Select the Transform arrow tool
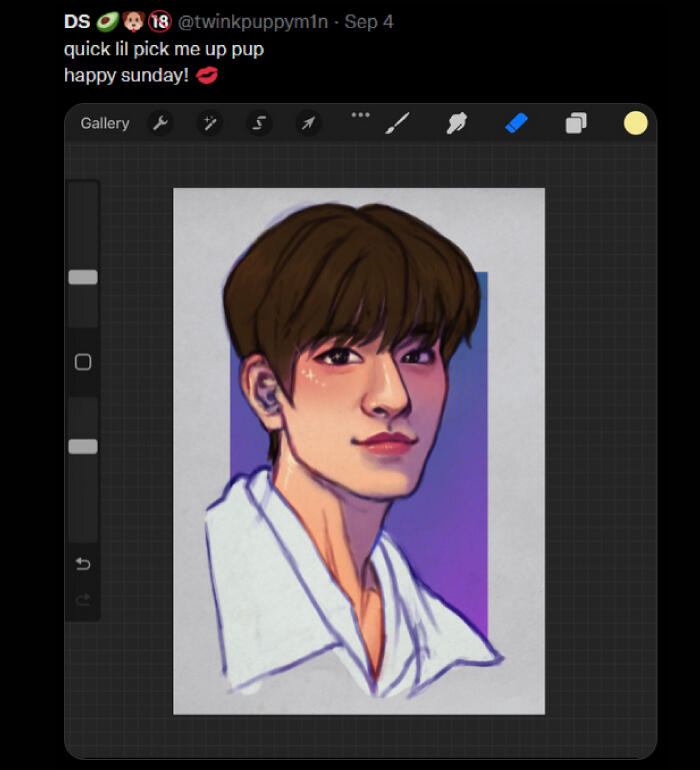The height and width of the screenshot is (770, 700). tap(308, 123)
